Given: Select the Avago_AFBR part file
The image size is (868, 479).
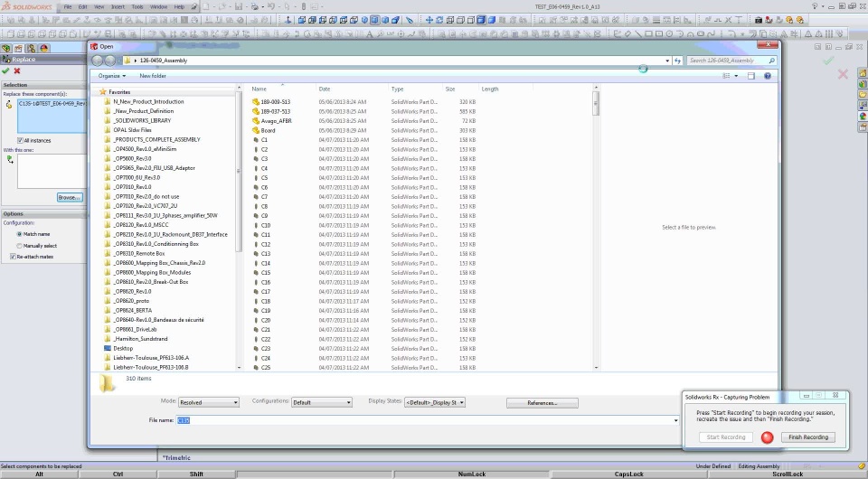Looking at the screenshot, I should (x=276, y=120).
